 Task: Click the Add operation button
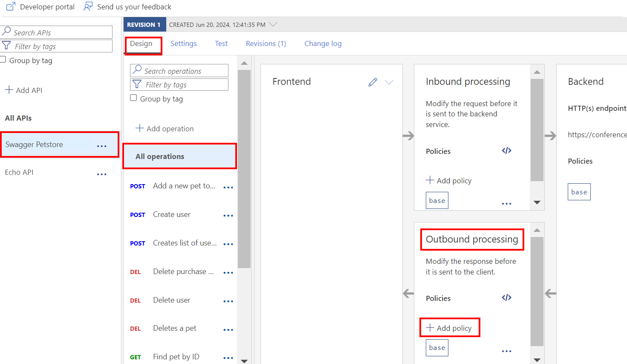pyautogui.click(x=165, y=128)
